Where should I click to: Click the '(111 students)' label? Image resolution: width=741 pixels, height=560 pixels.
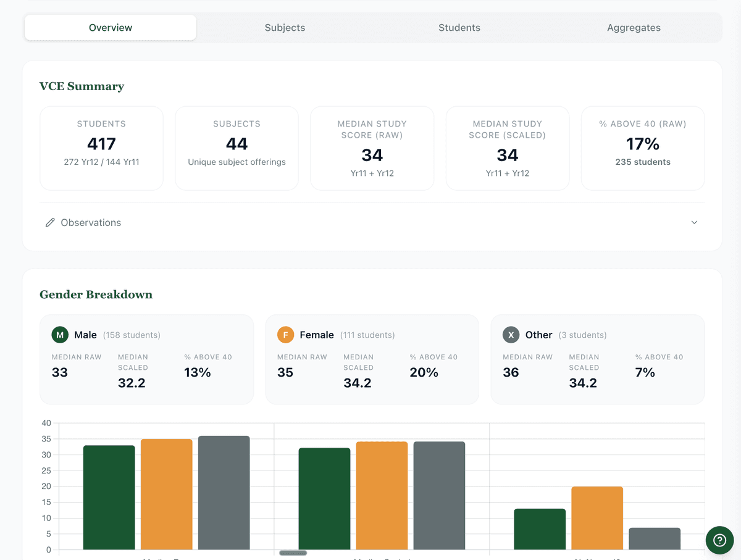tap(367, 335)
